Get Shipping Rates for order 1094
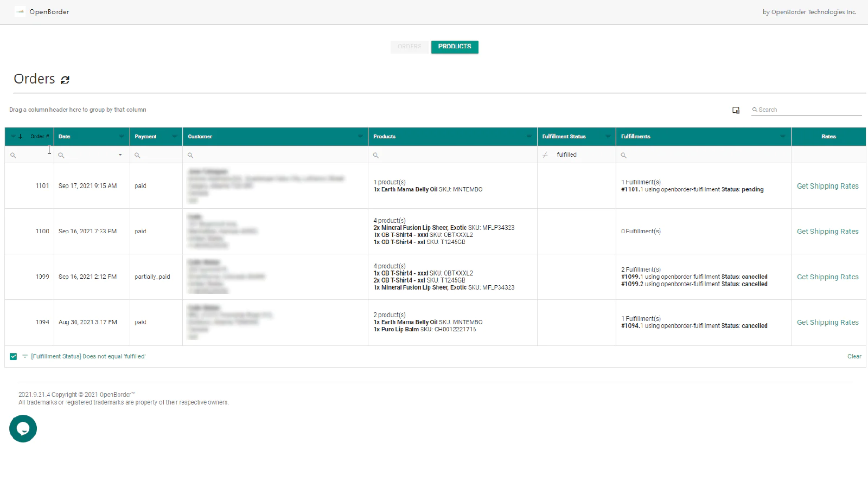The height and width of the screenshot is (488, 868). 827,322
